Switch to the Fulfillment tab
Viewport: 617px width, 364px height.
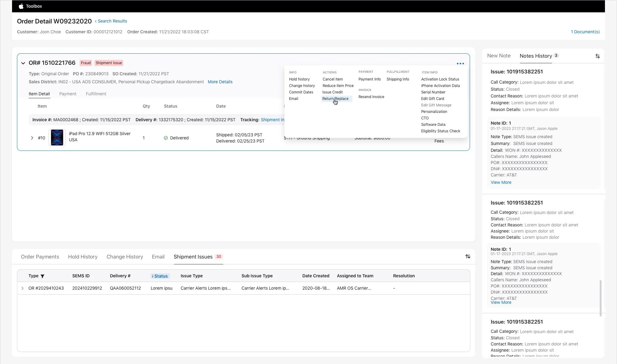(x=96, y=94)
